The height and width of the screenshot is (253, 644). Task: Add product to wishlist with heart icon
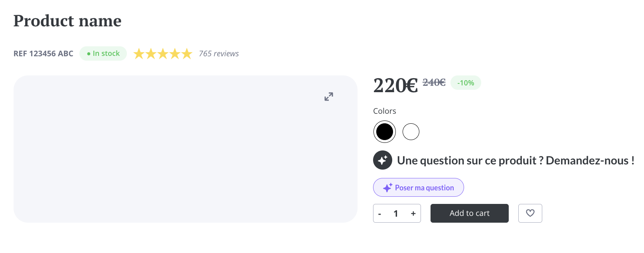tap(530, 213)
